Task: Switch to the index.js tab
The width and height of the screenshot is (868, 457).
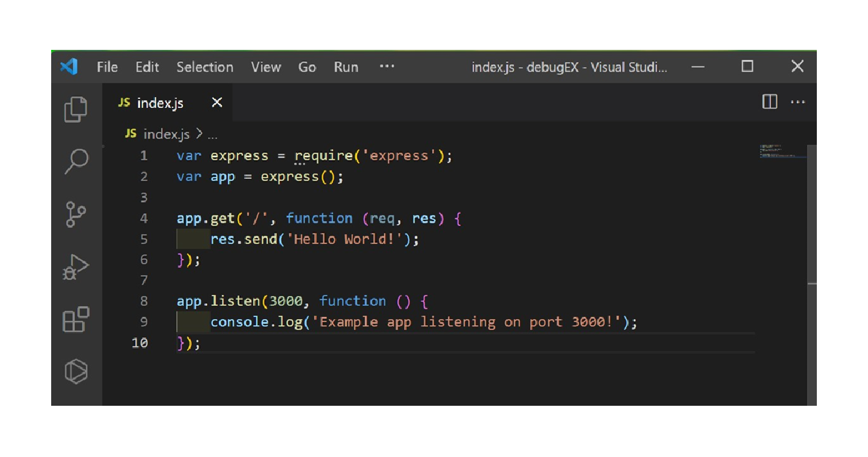Action: point(160,102)
